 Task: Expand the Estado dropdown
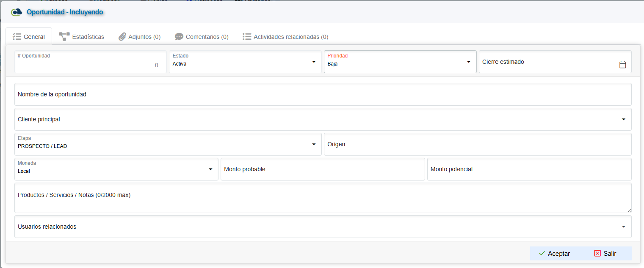314,62
